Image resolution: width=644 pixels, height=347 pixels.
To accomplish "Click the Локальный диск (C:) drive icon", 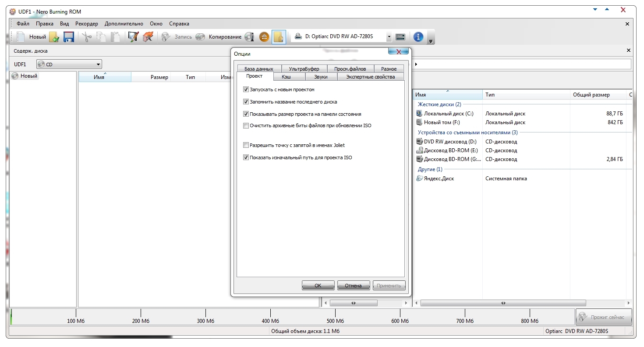I will pyautogui.click(x=419, y=114).
